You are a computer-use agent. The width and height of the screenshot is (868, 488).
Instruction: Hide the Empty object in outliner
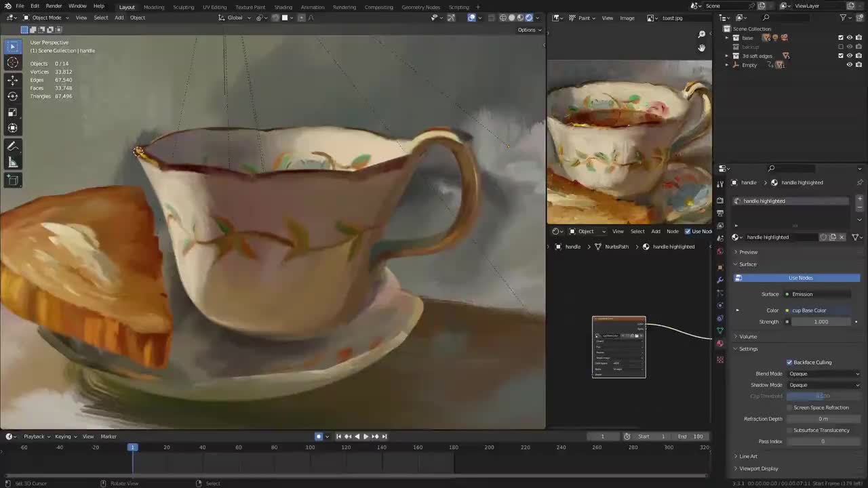pyautogui.click(x=849, y=65)
